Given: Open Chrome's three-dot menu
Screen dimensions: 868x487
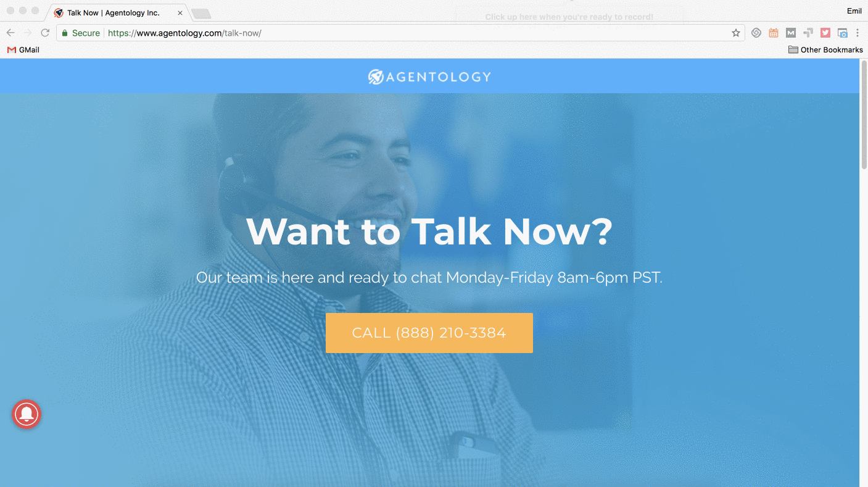Looking at the screenshot, I should coord(858,33).
